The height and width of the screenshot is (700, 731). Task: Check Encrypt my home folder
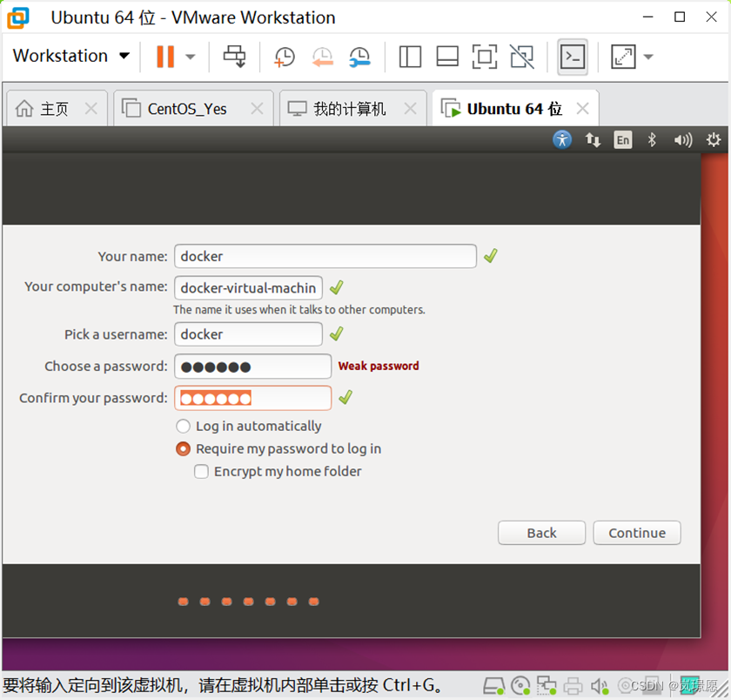pyautogui.click(x=201, y=471)
